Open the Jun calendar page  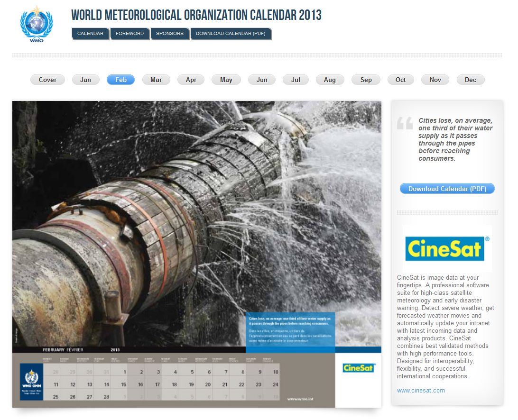pos(262,80)
